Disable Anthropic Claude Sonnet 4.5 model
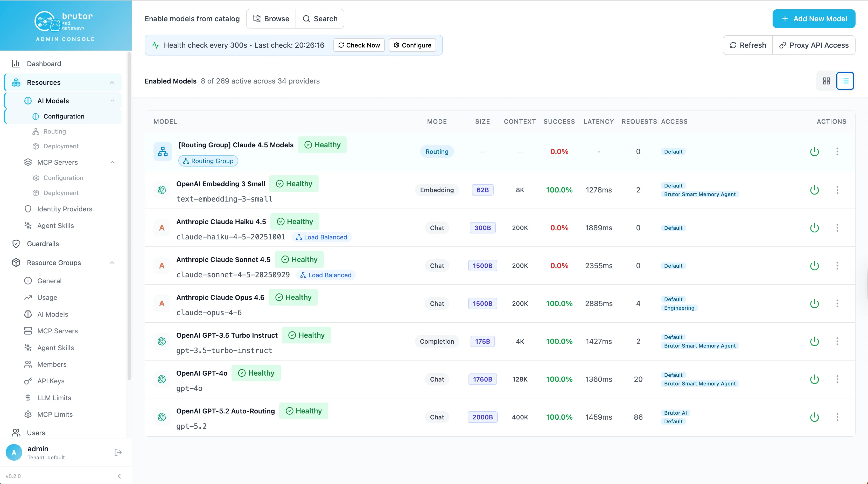 [x=814, y=266]
